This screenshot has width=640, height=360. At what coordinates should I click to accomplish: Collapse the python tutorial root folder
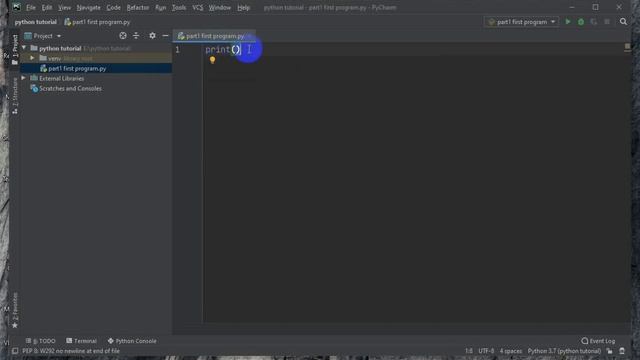coord(24,48)
